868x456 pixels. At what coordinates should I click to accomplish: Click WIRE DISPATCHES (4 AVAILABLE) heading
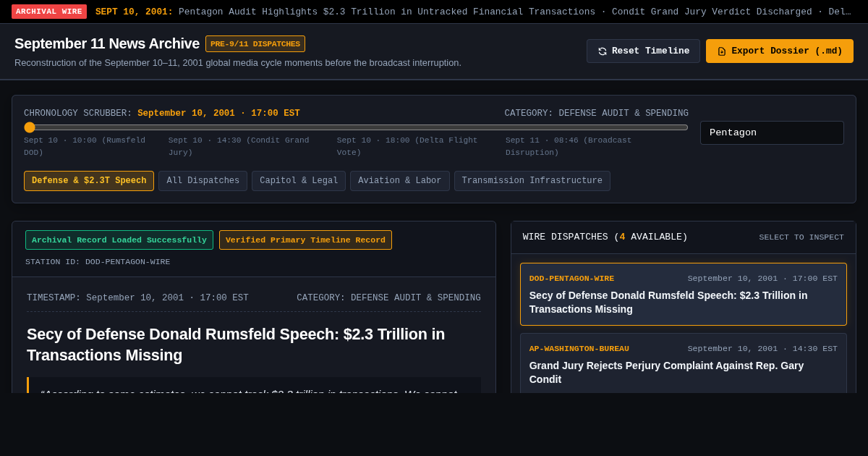605,237
